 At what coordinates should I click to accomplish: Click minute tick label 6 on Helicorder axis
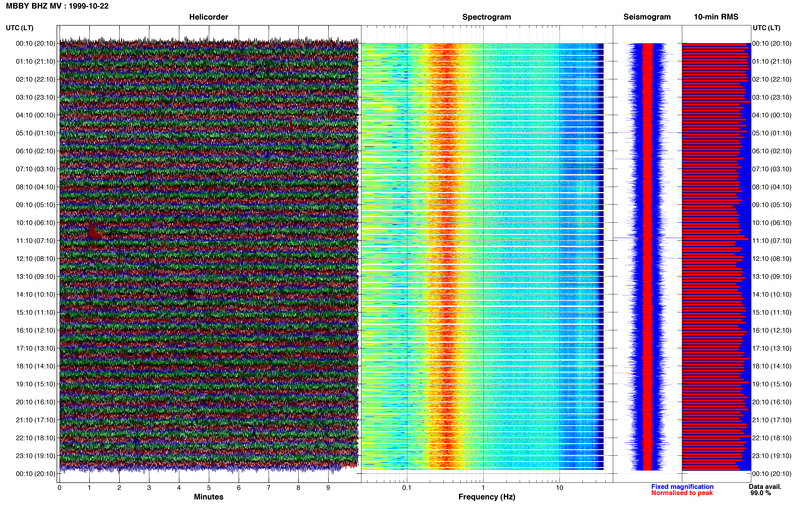(x=239, y=488)
